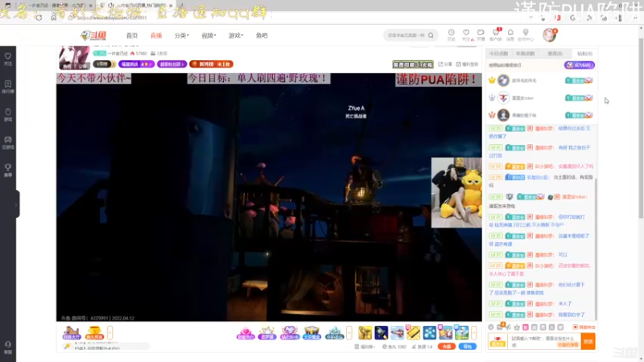Click the webcam overlay in stream
This screenshot has width=644, height=362.
[456, 192]
